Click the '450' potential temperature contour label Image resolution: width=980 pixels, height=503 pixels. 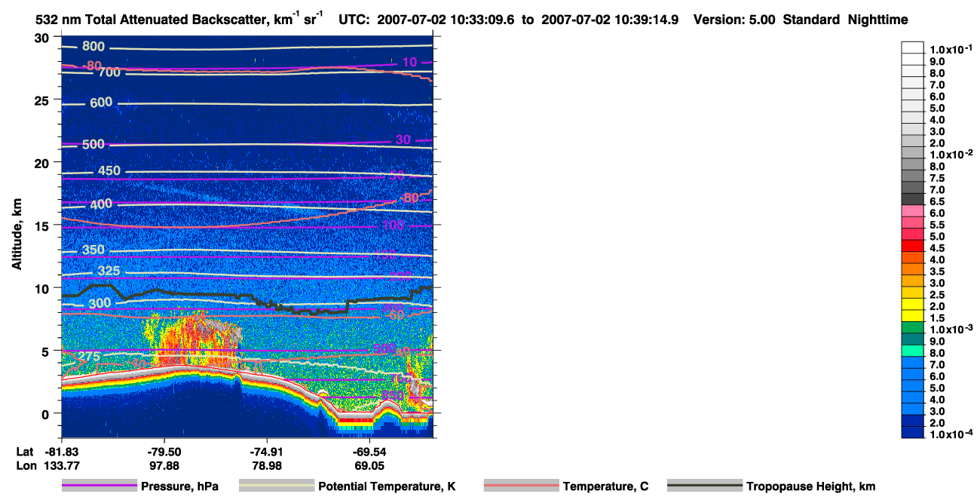pyautogui.click(x=109, y=171)
